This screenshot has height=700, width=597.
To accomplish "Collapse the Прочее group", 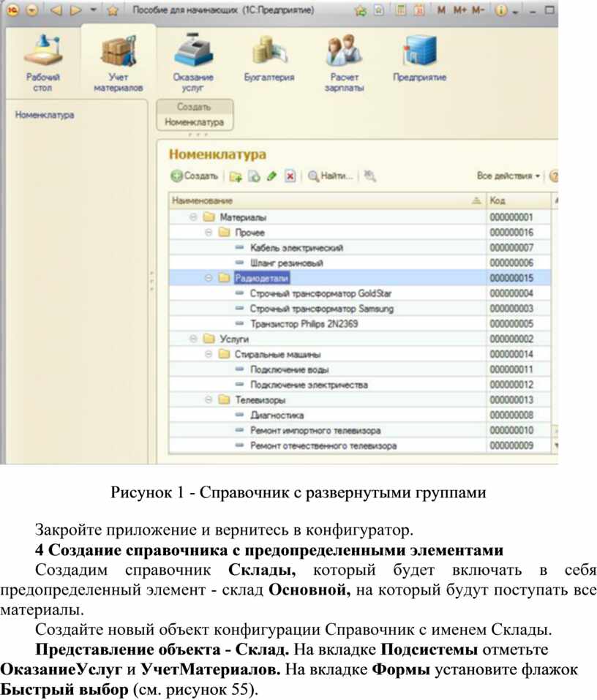I will (x=208, y=233).
